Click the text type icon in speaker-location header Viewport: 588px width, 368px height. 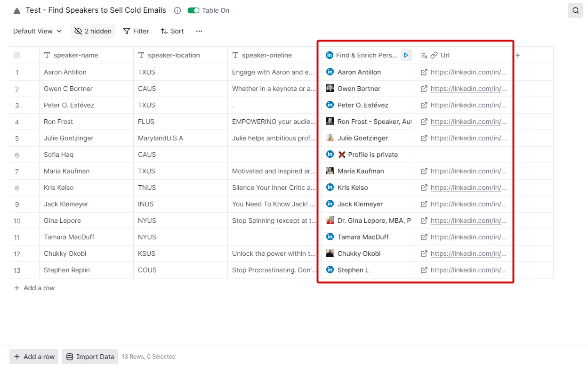tap(141, 55)
